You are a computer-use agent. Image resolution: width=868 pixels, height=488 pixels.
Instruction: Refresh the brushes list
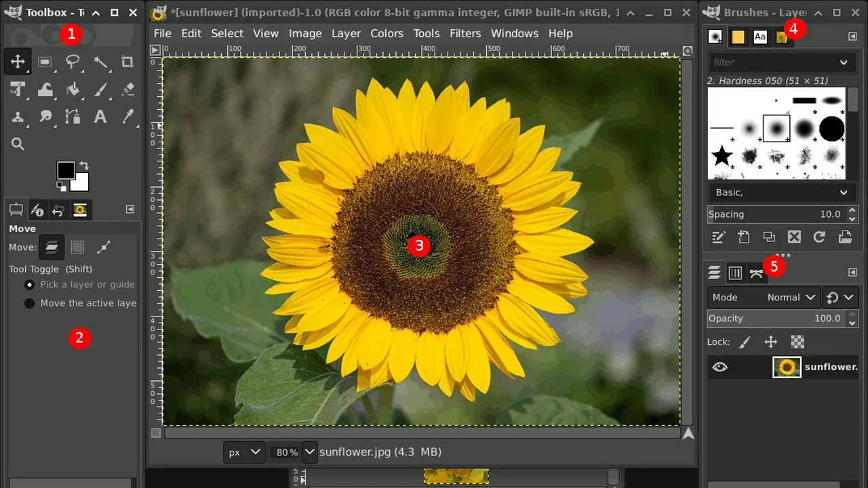(819, 237)
